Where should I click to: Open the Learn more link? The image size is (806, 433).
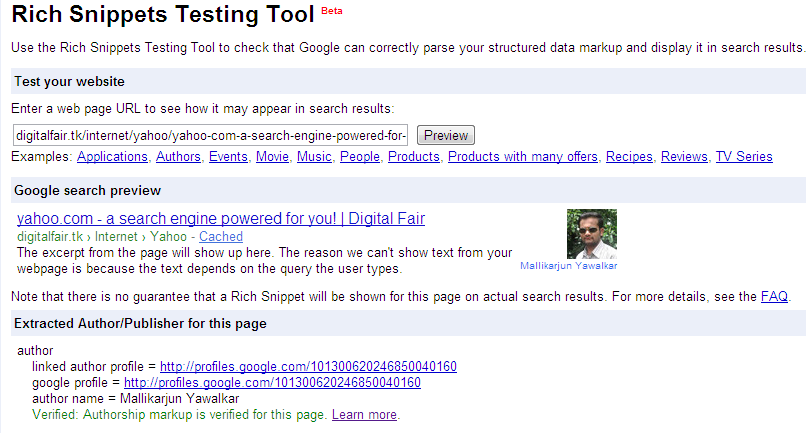(x=364, y=415)
